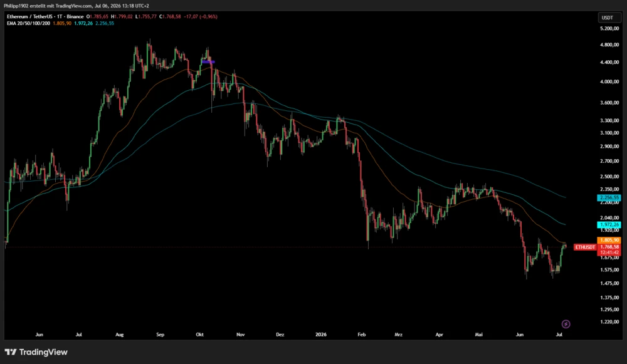Image resolution: width=627 pixels, height=364 pixels.
Task: Select the Ethereum / TetherUS symbol title
Action: point(45,17)
